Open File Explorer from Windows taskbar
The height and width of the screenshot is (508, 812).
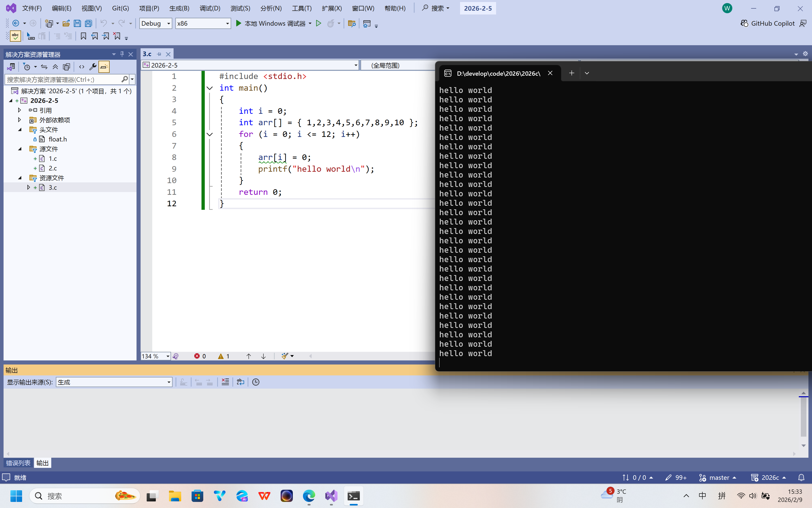tap(175, 496)
